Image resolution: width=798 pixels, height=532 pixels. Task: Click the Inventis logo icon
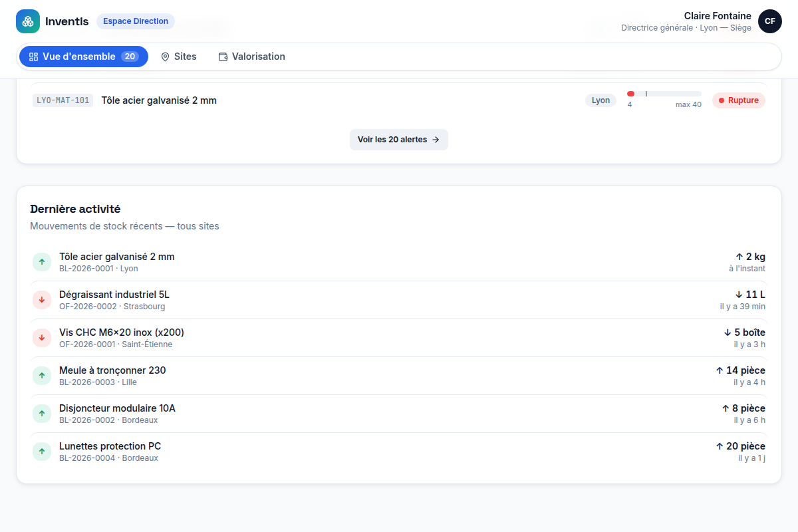point(28,21)
